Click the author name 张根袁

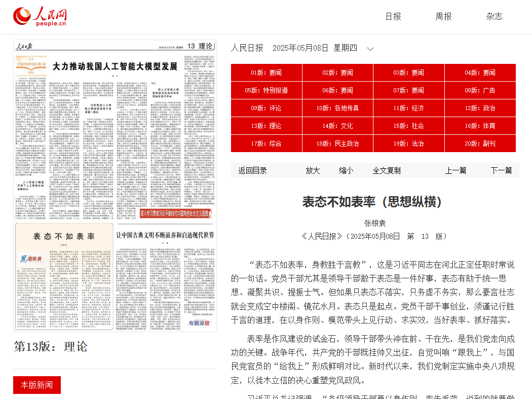click(x=375, y=223)
